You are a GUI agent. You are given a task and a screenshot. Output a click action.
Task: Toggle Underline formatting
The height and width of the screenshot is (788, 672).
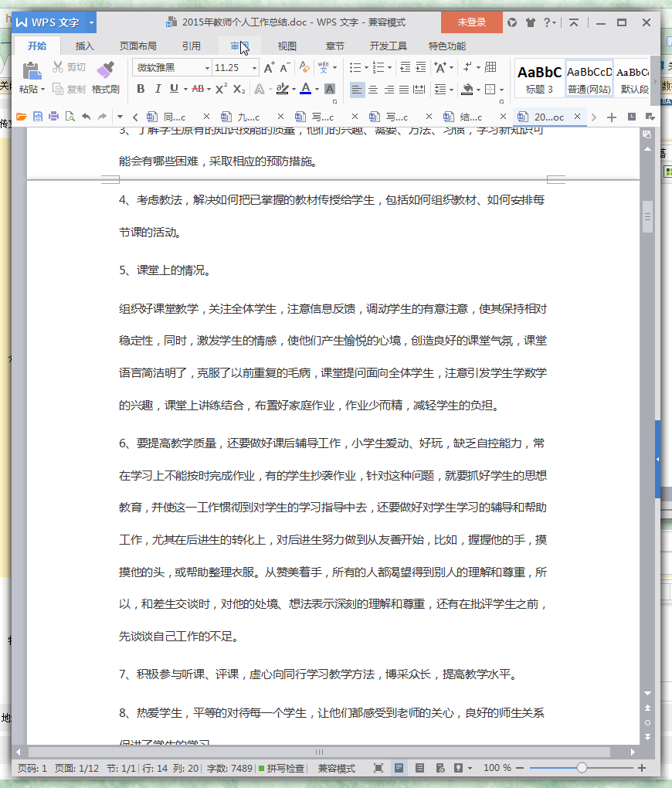174,89
